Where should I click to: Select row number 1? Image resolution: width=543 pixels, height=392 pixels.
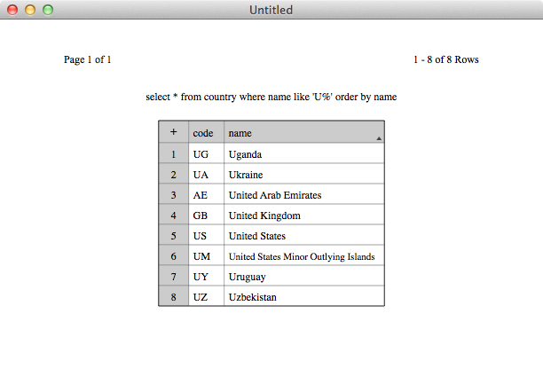click(x=174, y=153)
